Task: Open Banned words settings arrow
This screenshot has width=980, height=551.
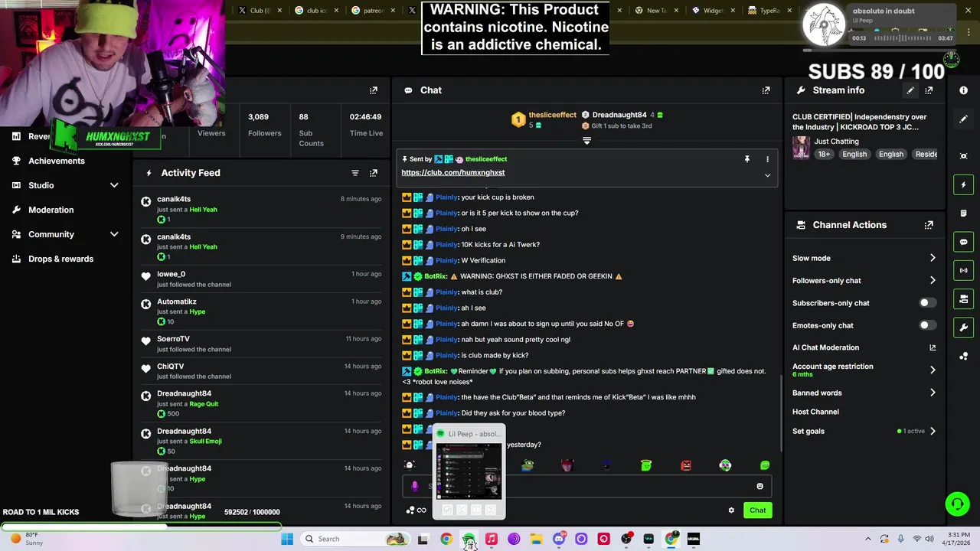Action: [x=933, y=393]
